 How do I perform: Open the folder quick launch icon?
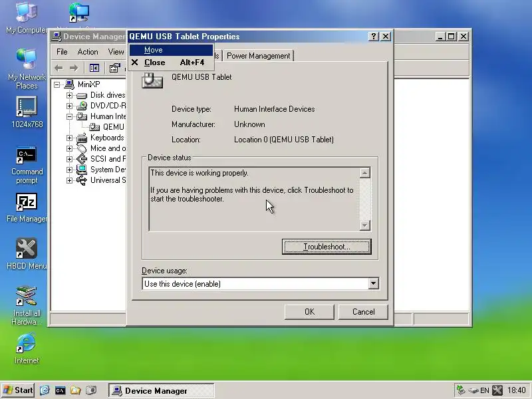pos(75,390)
